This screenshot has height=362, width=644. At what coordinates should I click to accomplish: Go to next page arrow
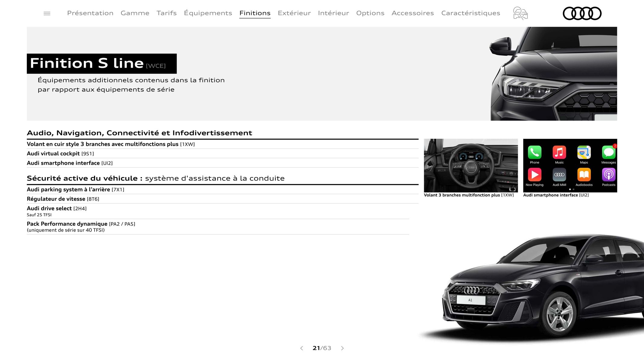click(x=342, y=348)
